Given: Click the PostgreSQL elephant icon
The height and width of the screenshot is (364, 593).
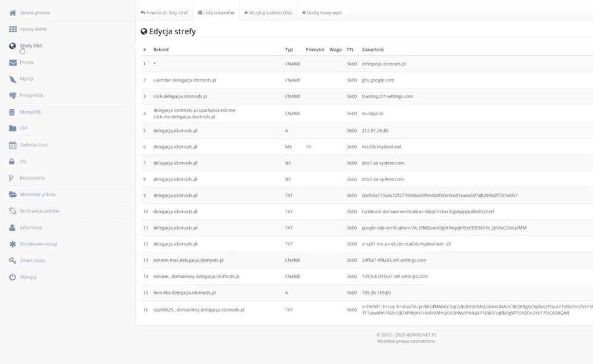Looking at the screenshot, I should click(x=12, y=95).
